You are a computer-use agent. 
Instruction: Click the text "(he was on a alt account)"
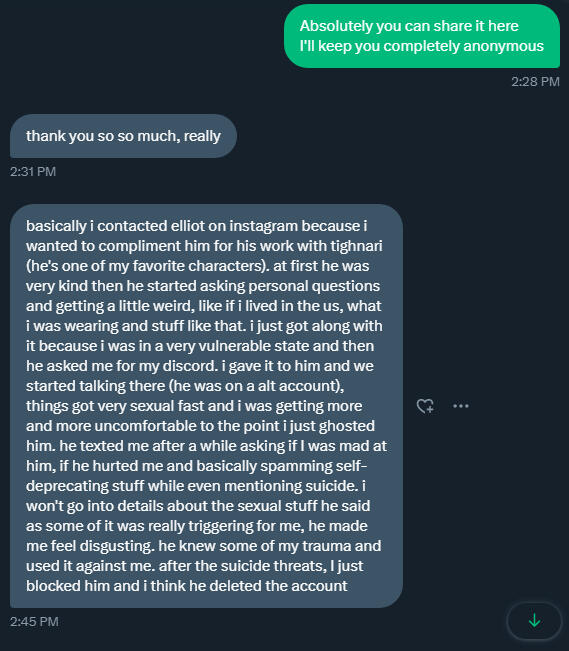(256, 386)
